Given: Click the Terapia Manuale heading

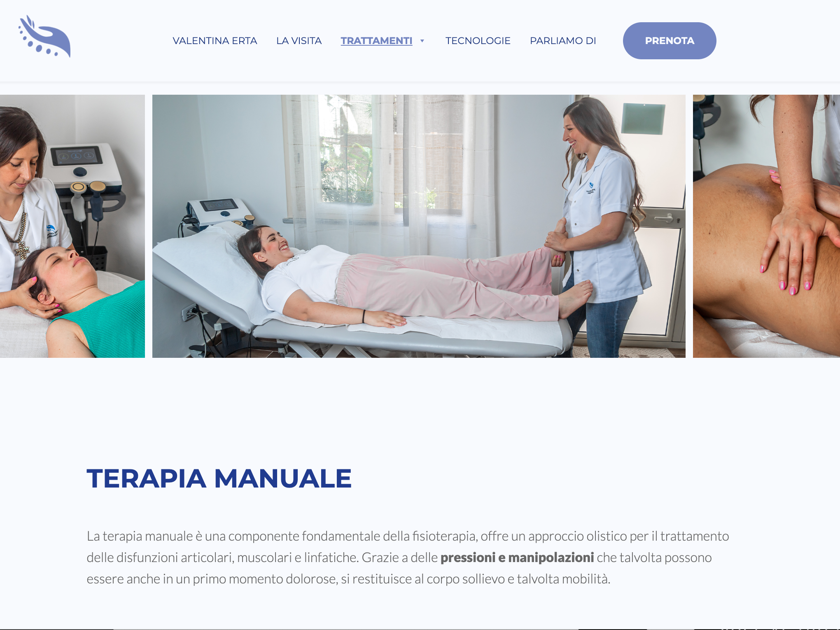Looking at the screenshot, I should tap(219, 478).
